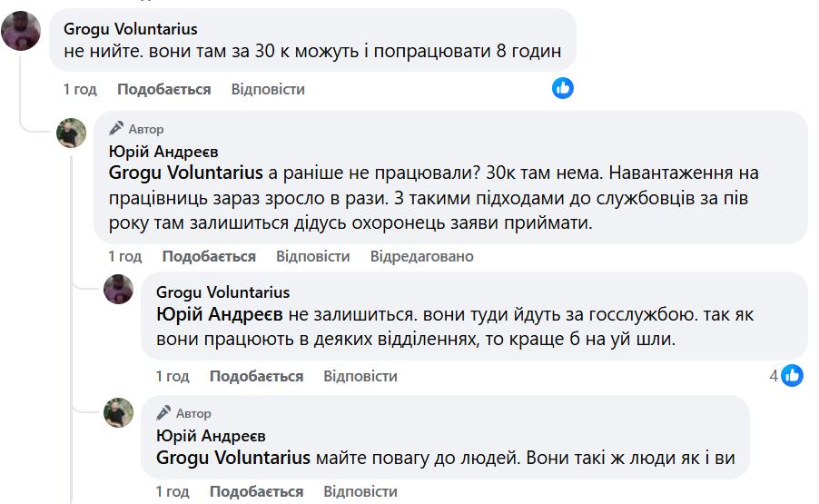Open edit history via Відредаговано
This screenshot has width=819, height=504.
[421, 256]
